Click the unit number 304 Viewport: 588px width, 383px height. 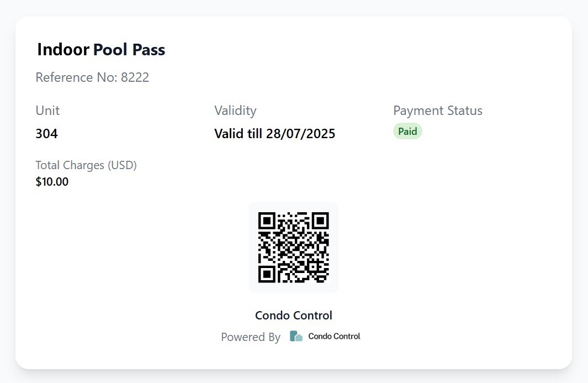tap(46, 134)
